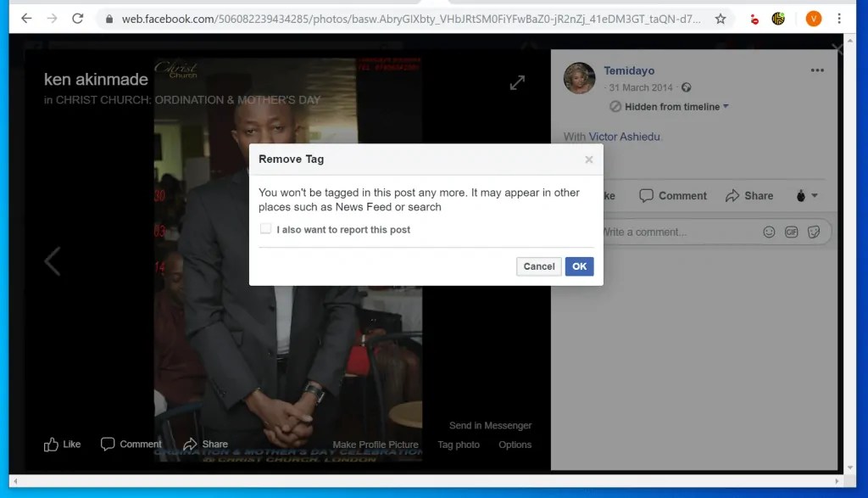868x498 pixels.
Task: Cancel the Remove Tag dialog
Action: click(538, 266)
